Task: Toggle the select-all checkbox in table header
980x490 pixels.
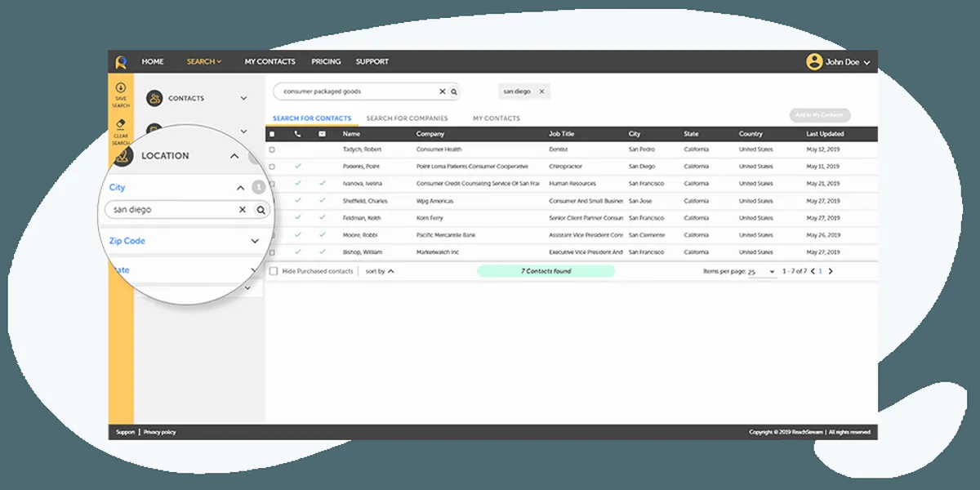Action: pyautogui.click(x=272, y=134)
